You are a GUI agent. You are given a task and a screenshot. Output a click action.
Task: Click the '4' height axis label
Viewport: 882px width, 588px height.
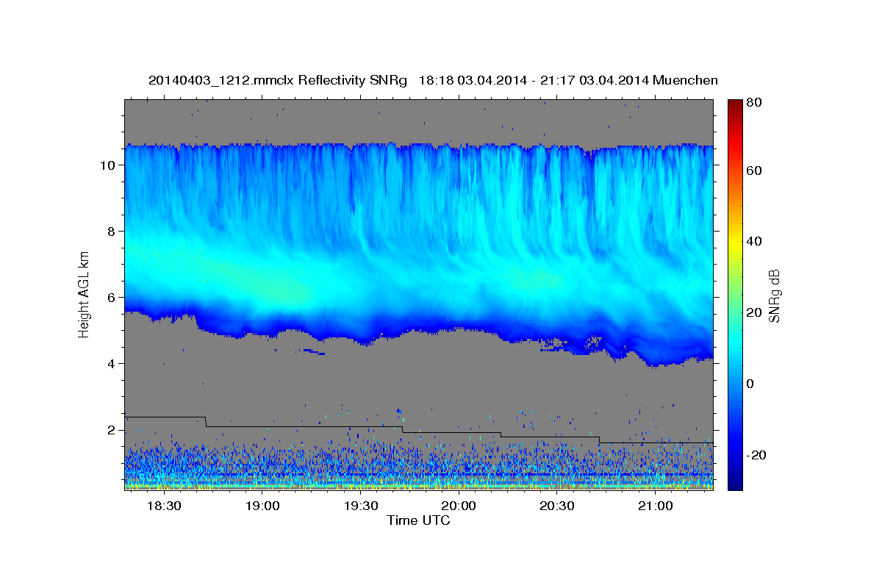pyautogui.click(x=110, y=364)
